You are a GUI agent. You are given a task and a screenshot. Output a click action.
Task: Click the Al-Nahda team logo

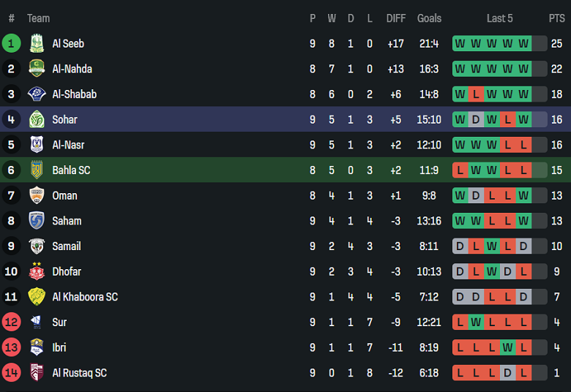(x=37, y=69)
